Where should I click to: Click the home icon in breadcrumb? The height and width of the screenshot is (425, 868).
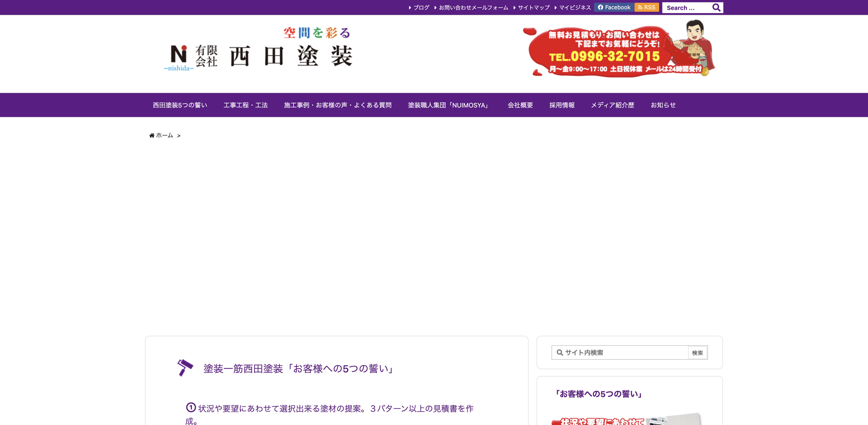(152, 135)
